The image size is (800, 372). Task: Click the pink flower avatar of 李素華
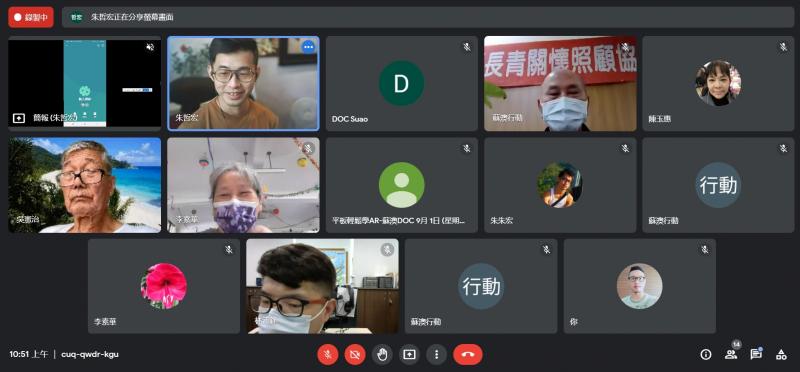[164, 286]
